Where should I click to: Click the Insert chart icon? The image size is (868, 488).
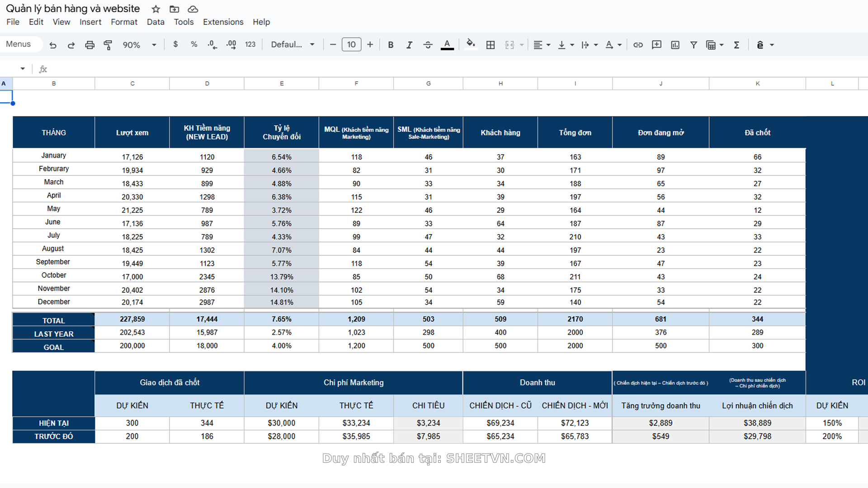point(675,45)
